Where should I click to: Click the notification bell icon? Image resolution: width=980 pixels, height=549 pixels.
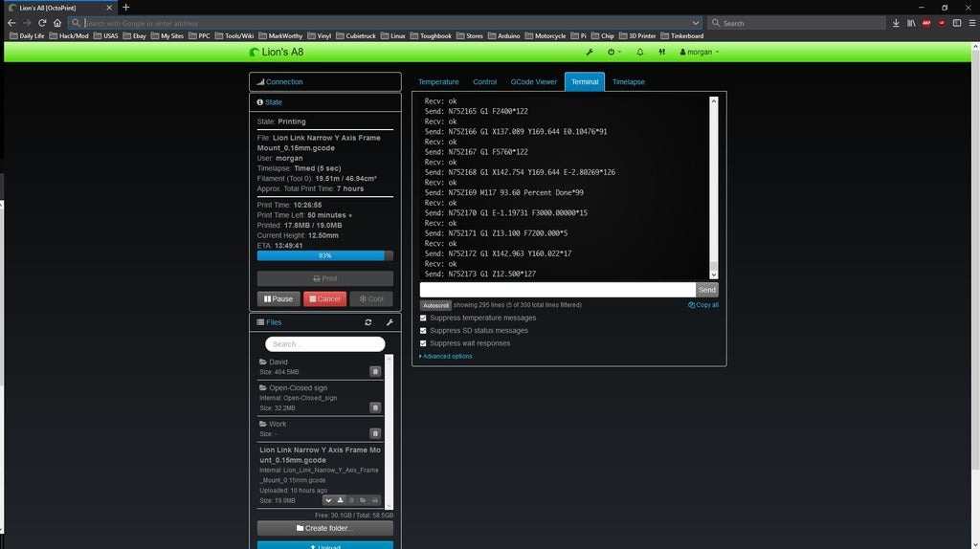[x=640, y=53]
